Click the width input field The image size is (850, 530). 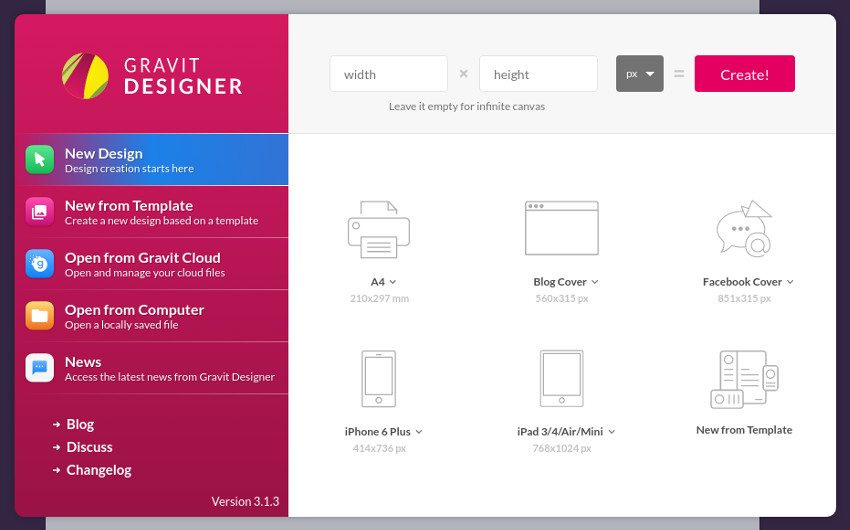click(x=389, y=74)
